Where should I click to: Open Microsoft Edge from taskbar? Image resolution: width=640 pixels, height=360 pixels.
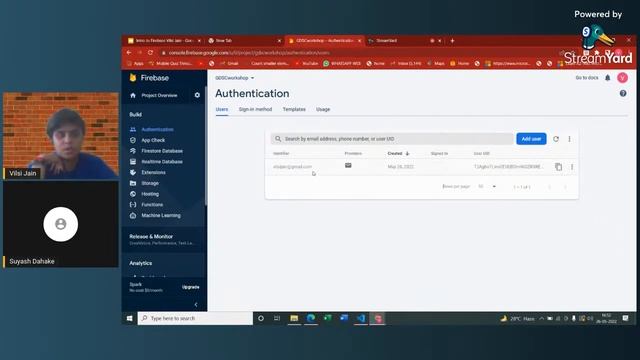click(311, 318)
